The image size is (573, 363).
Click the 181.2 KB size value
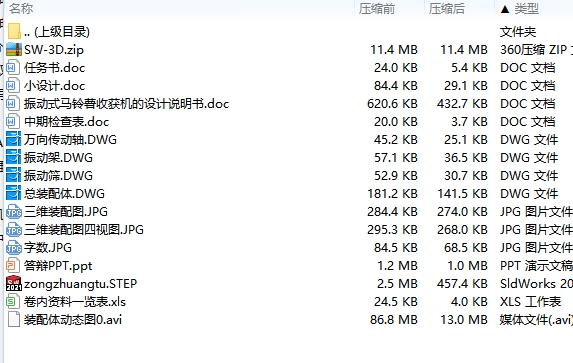click(392, 194)
